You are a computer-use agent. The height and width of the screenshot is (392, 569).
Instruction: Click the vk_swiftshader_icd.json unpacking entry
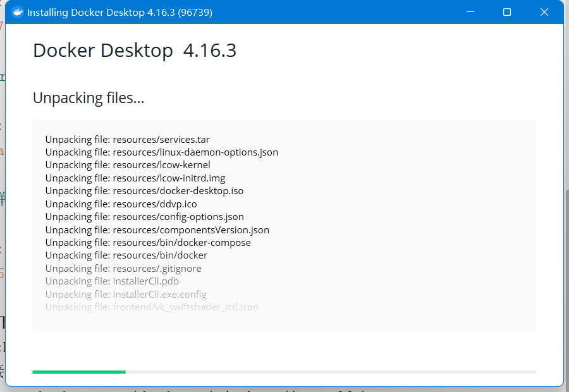[x=152, y=307]
